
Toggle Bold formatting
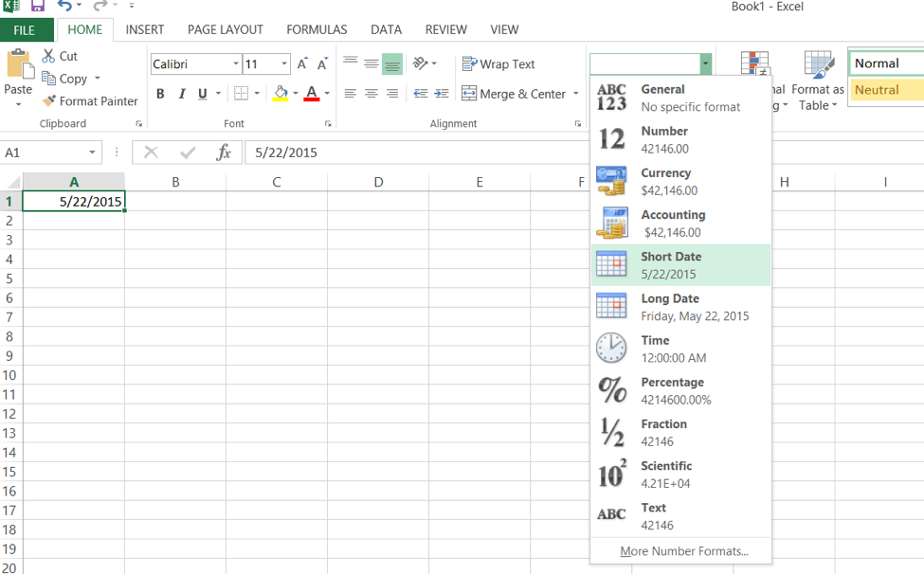(160, 94)
